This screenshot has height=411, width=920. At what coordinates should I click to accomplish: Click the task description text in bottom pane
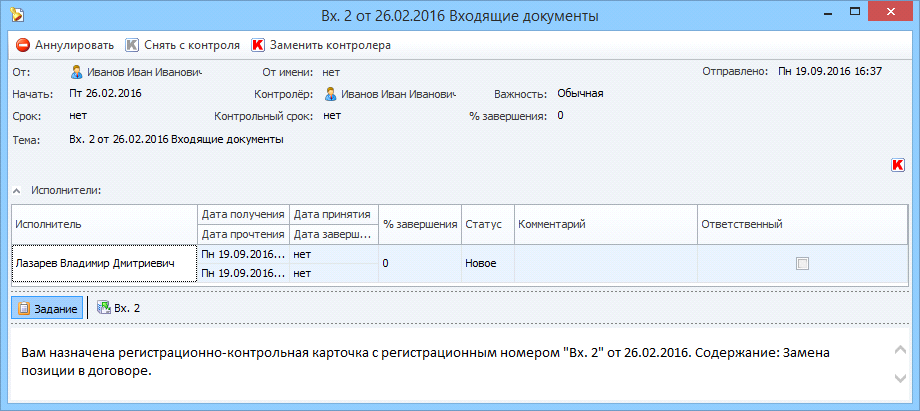click(427, 363)
